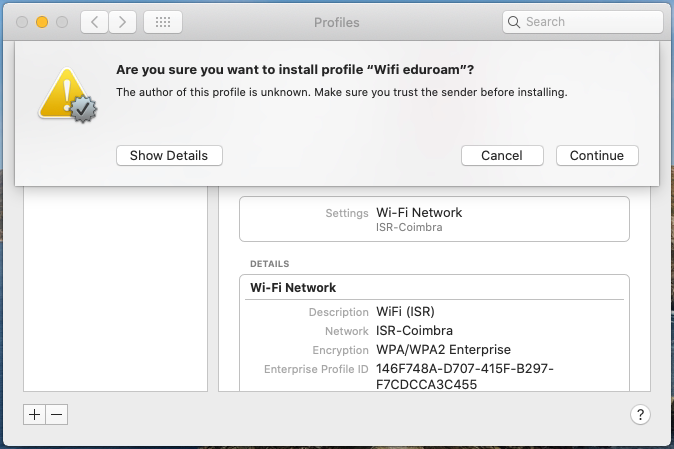
Task: Click the magnifying glass search icon
Action: pyautogui.click(x=514, y=22)
